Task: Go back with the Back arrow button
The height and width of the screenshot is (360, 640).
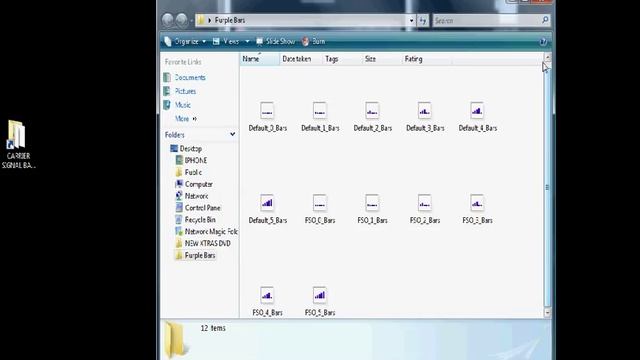Action: tap(168, 20)
